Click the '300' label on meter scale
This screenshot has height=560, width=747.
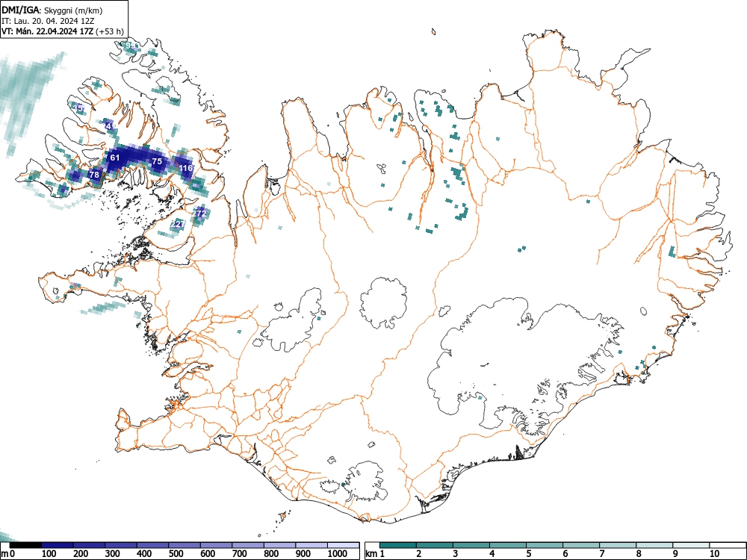tap(113, 554)
